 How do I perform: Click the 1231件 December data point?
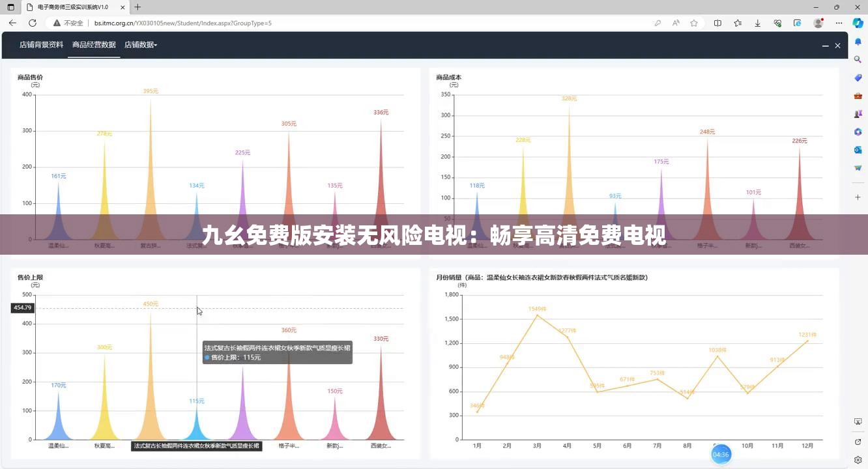[x=807, y=341]
